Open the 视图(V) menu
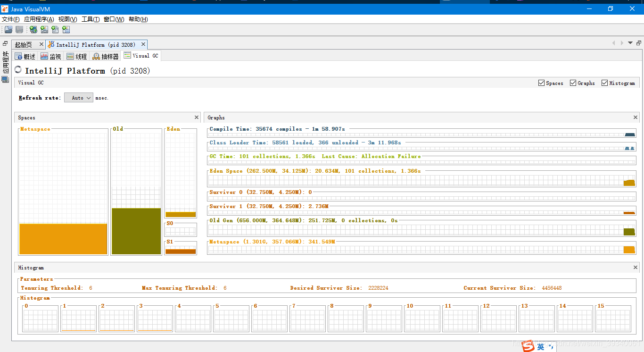The width and height of the screenshot is (644, 352). (x=67, y=19)
